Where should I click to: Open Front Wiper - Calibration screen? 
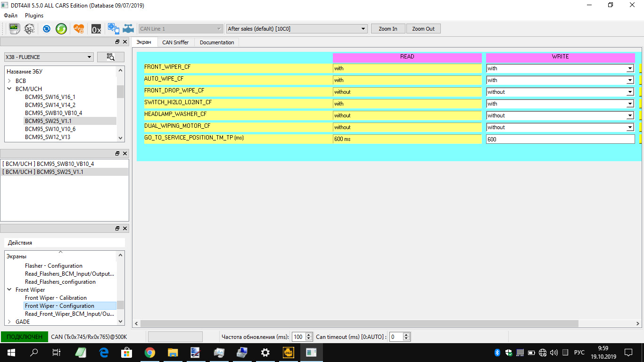coord(56,298)
